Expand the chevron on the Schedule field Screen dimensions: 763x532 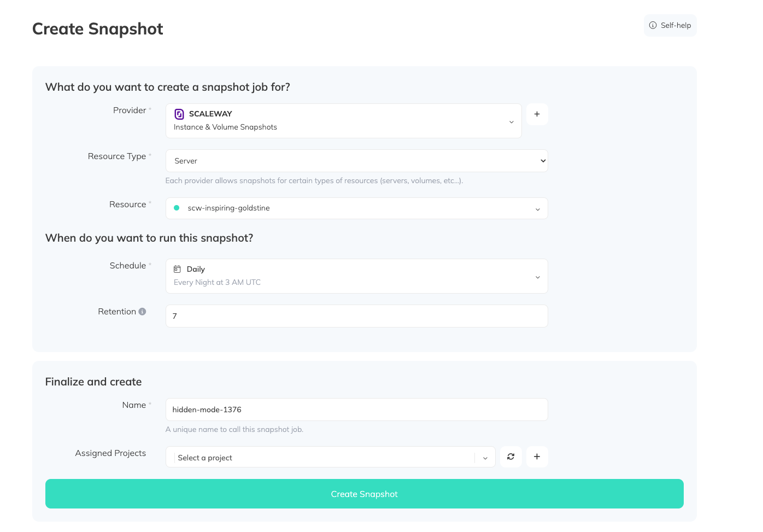pyautogui.click(x=537, y=277)
